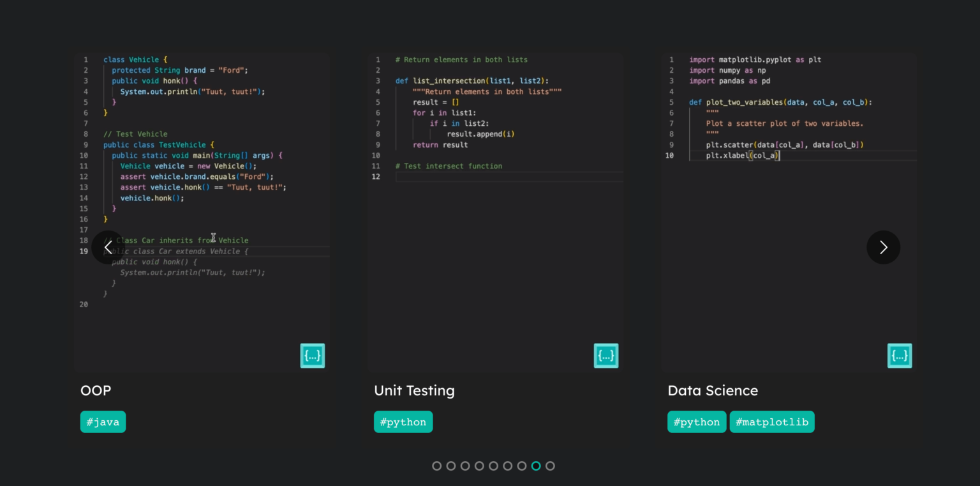Select the #matplotlib tag under Data Science
980x486 pixels.
[x=772, y=421]
